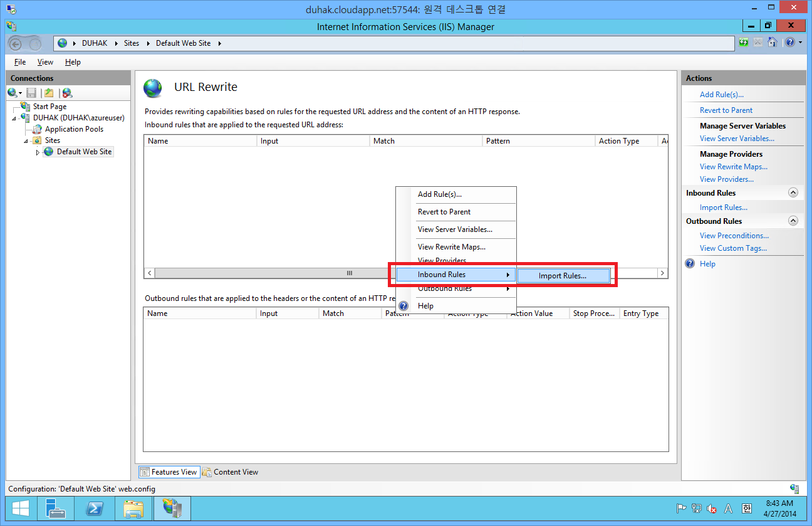Click View Preconditions... link in Actions
This screenshot has width=812, height=526.
734,236
